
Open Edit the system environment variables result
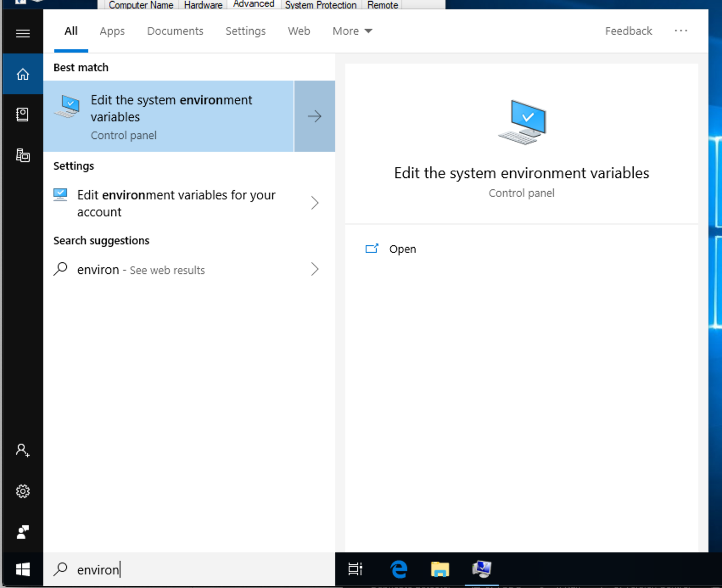(169, 116)
